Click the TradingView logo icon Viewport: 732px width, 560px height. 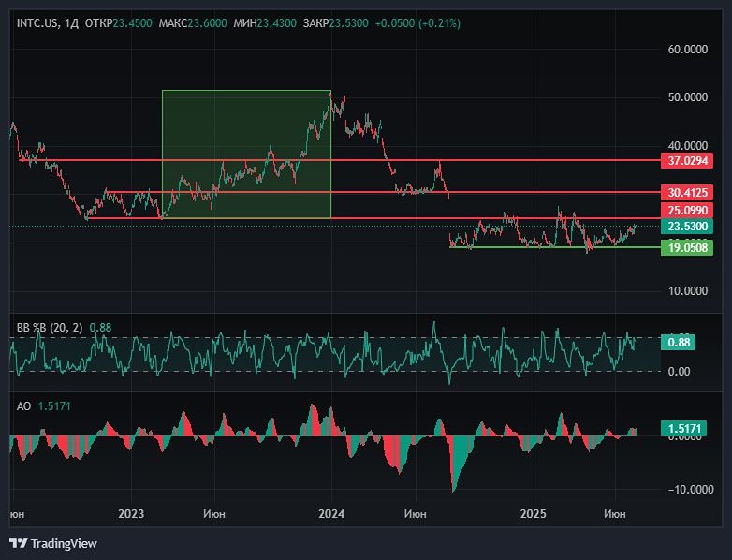(18, 543)
